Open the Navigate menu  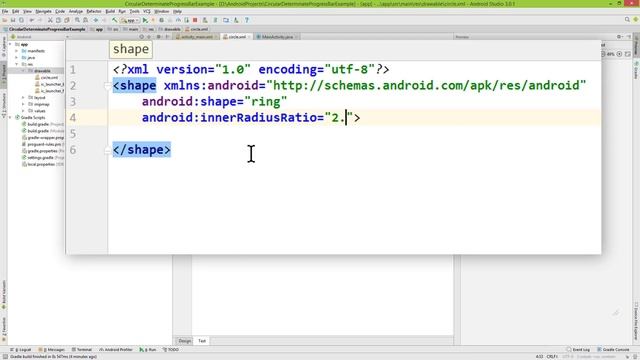[x=43, y=11]
